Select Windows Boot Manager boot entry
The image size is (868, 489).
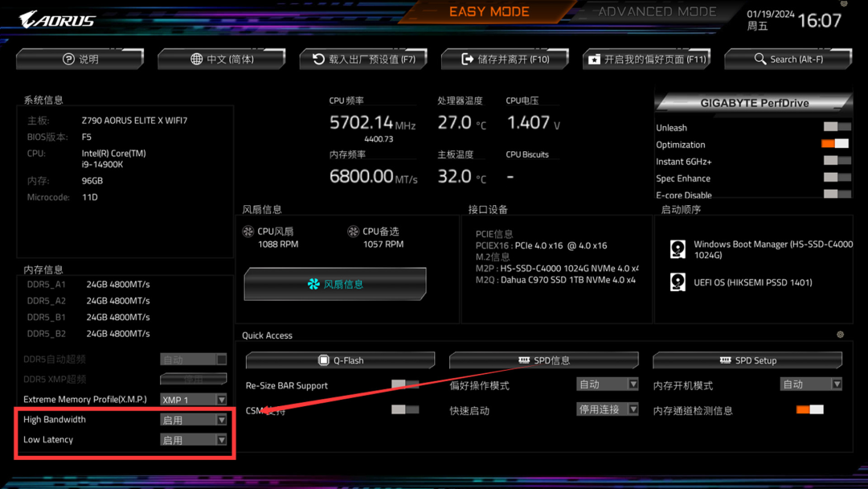point(761,249)
